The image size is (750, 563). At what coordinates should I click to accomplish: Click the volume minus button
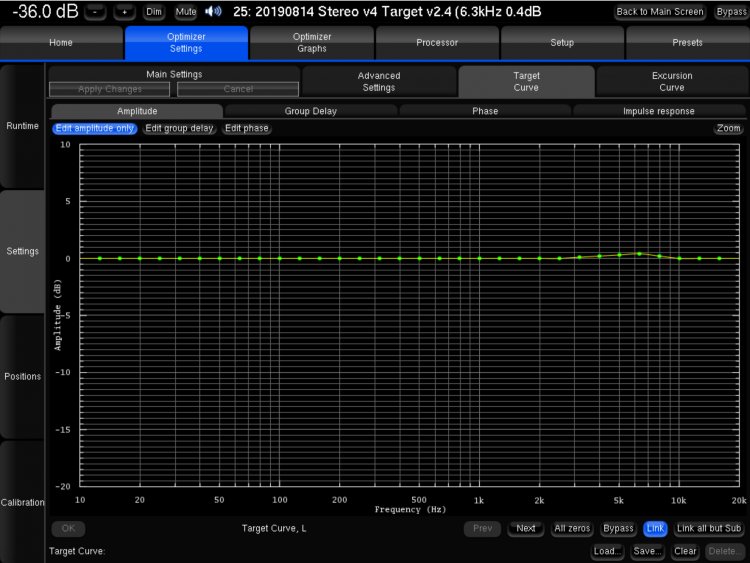pyautogui.click(x=95, y=12)
